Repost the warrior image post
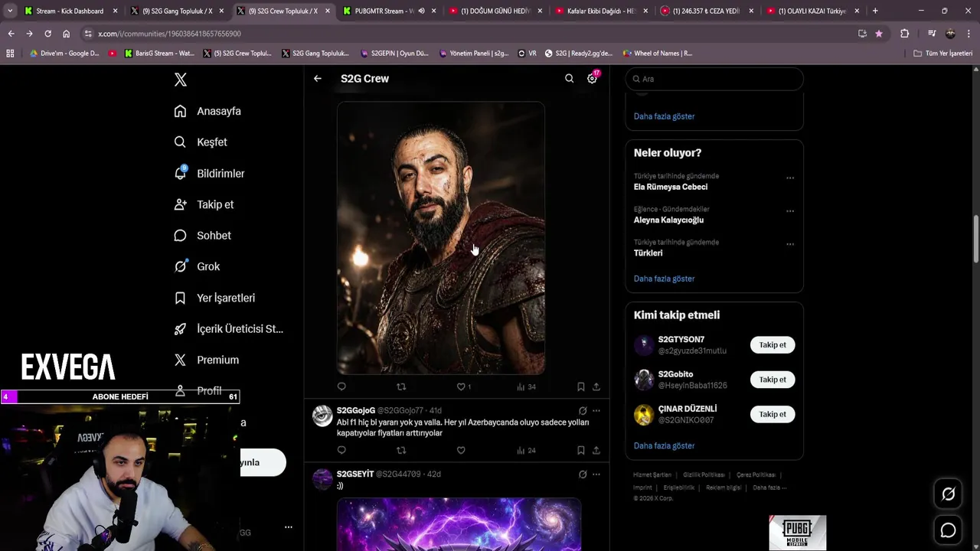980x551 pixels. click(401, 386)
